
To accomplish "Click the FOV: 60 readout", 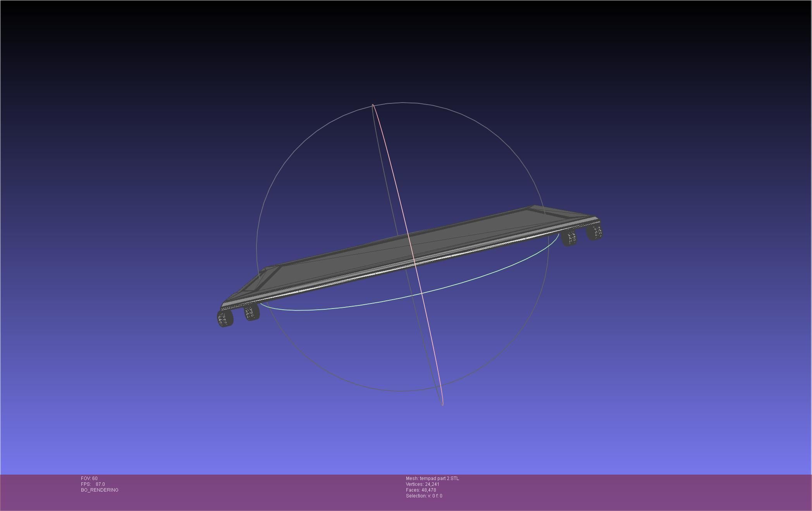I will 89,478.
